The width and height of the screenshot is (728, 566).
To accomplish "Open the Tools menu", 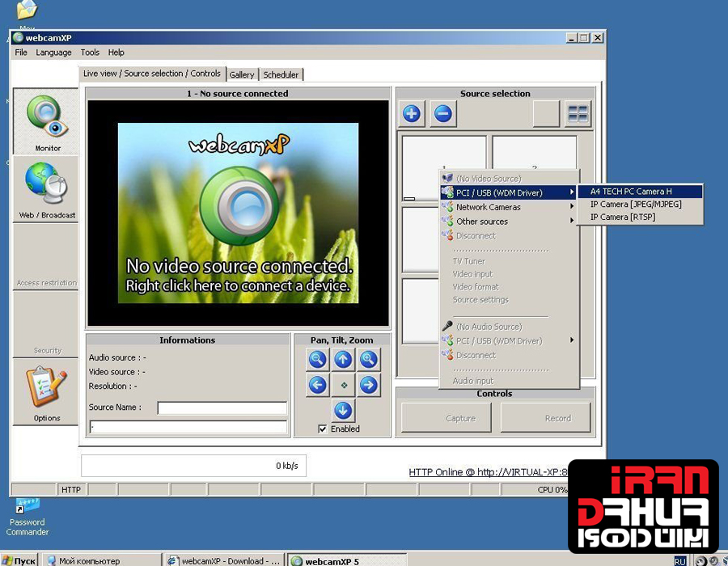I will click(x=90, y=53).
